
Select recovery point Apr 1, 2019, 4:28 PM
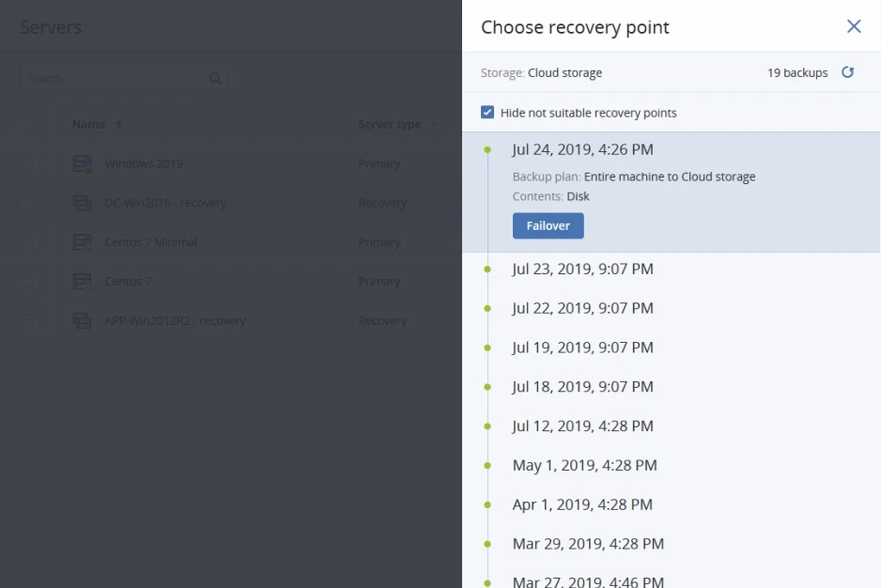[x=582, y=504]
